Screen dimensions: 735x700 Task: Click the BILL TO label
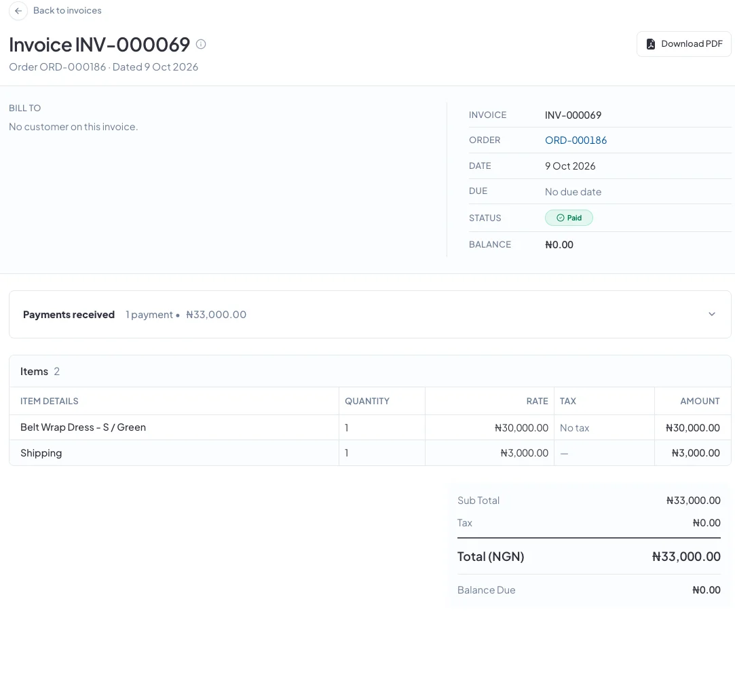click(25, 109)
